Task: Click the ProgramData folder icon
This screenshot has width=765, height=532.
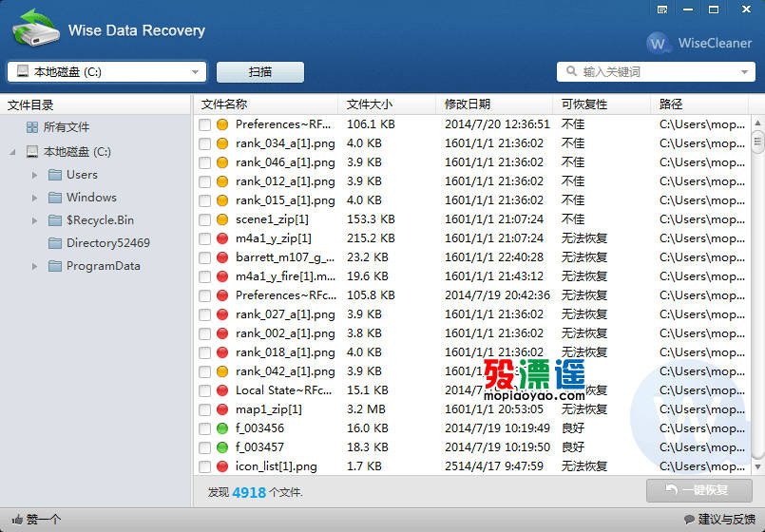Action: pos(55,266)
